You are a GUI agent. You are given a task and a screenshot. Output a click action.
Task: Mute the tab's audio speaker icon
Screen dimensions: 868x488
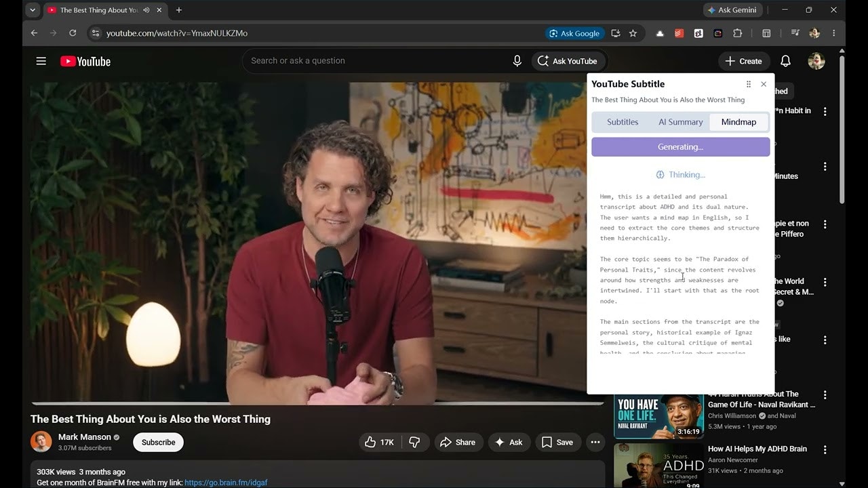click(146, 10)
